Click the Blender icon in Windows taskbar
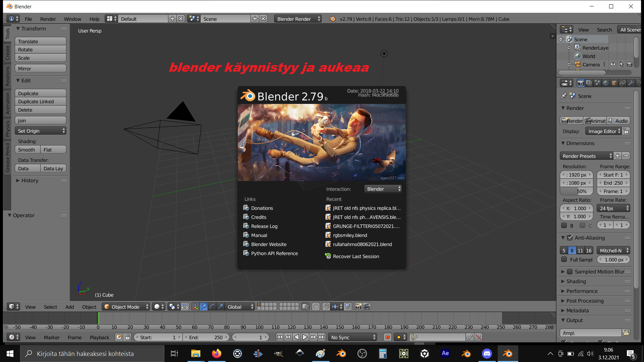This screenshot has height=362, width=644. click(507, 354)
